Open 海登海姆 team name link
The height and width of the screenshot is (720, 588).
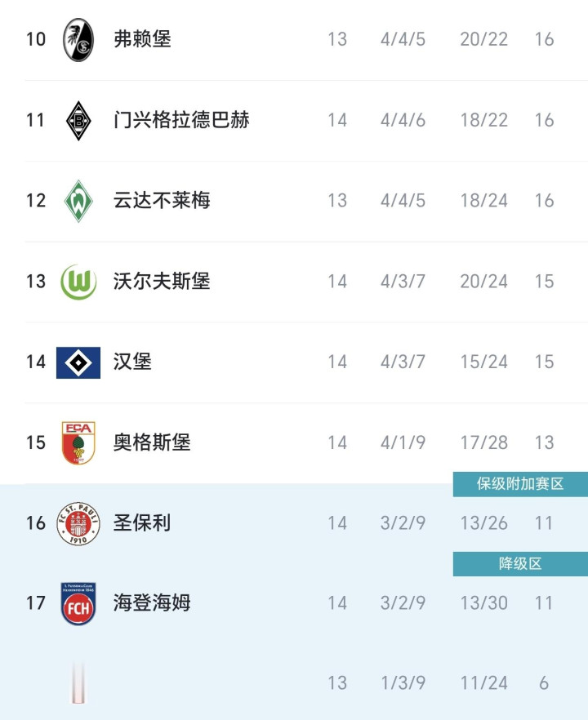pyautogui.click(x=152, y=604)
